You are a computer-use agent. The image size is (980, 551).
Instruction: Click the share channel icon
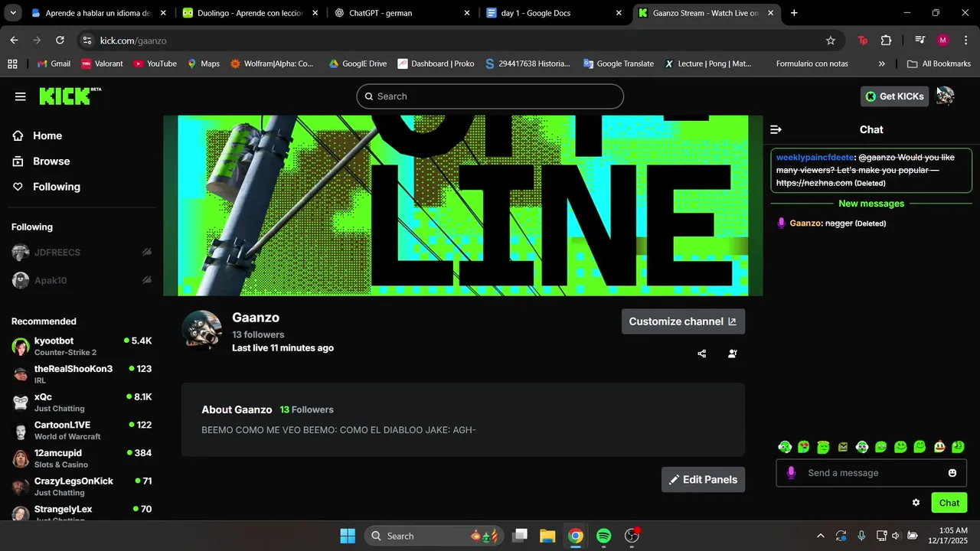[x=702, y=354]
